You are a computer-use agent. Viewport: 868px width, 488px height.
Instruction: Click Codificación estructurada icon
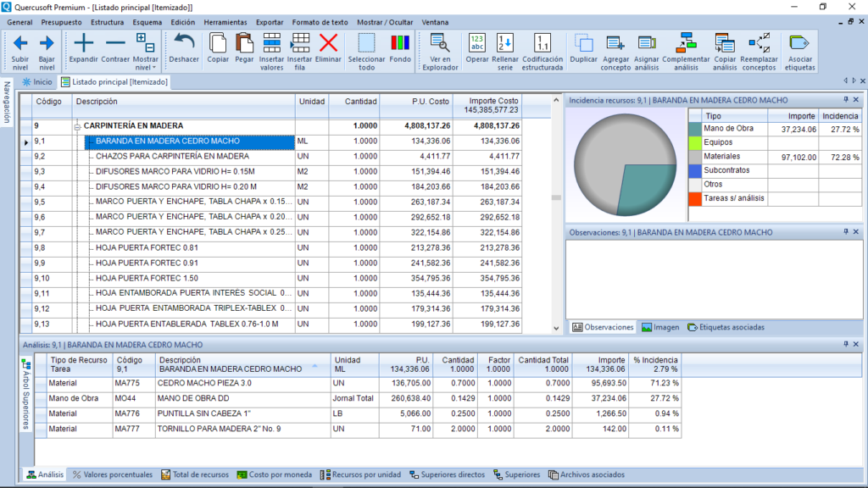[542, 43]
